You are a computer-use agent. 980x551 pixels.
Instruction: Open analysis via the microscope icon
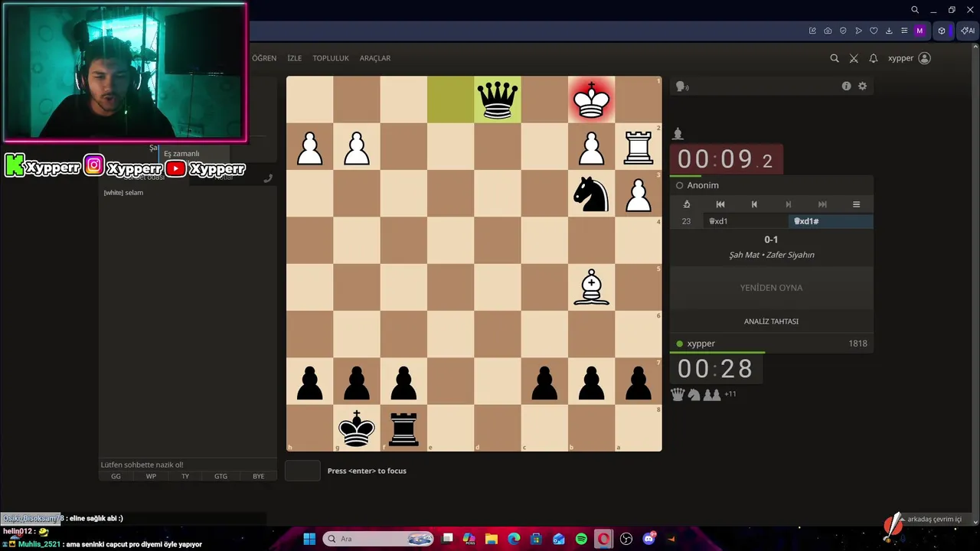pos(687,204)
